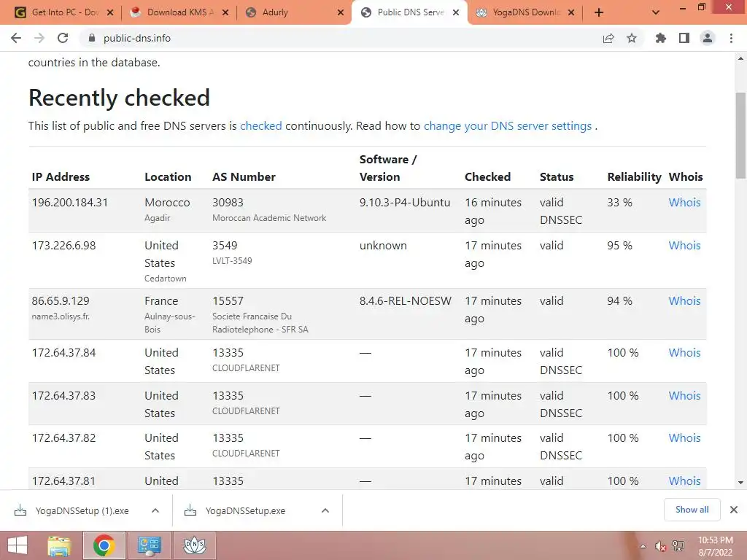Go back to the previous page

16,38
